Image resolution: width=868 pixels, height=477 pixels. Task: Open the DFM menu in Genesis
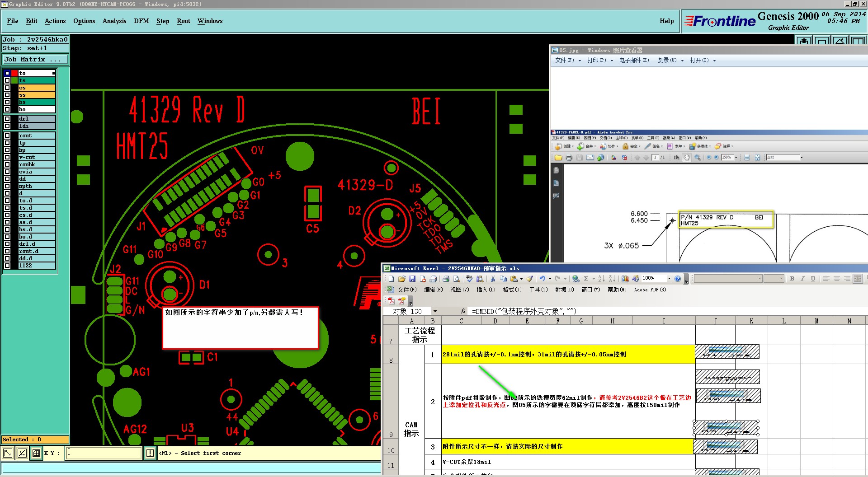(141, 21)
